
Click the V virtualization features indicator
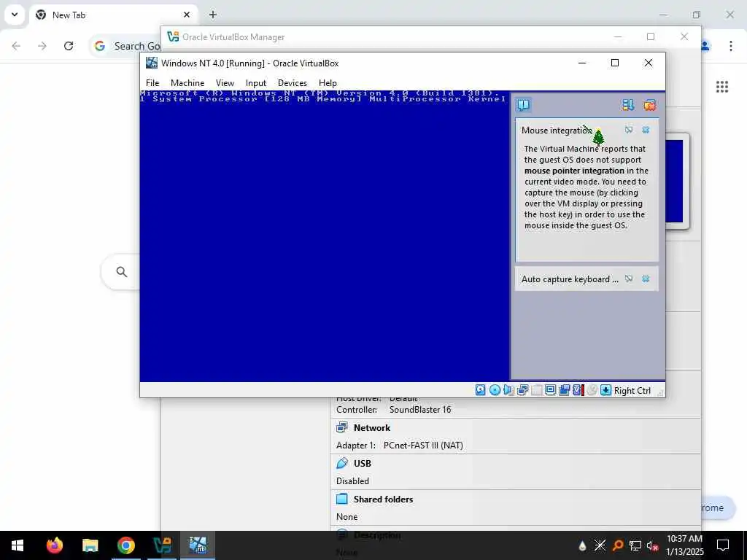[578, 390]
